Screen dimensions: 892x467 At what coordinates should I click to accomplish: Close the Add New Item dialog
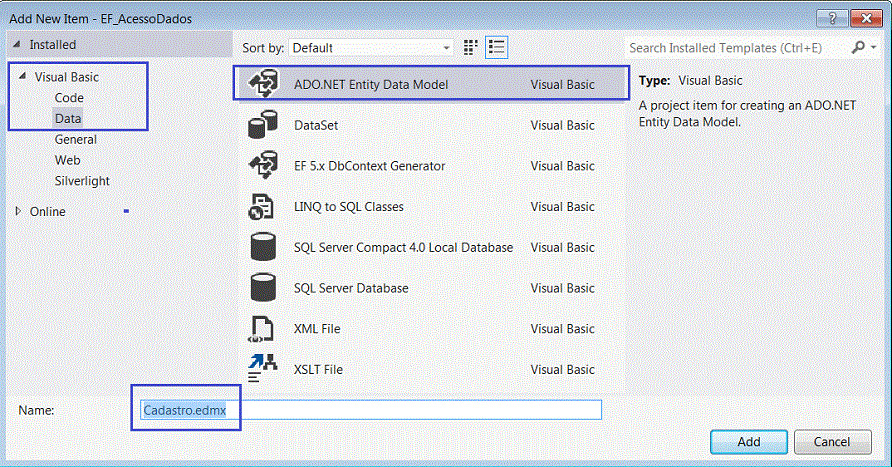866,18
